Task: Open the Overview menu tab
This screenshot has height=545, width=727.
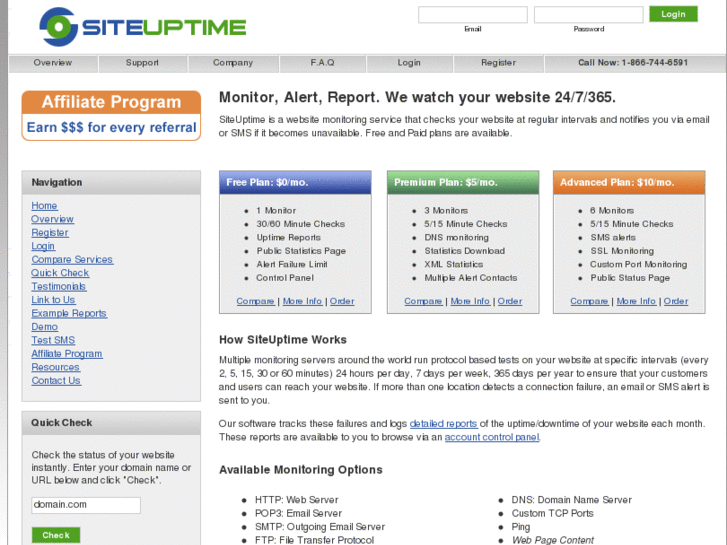Action: pyautogui.click(x=53, y=63)
